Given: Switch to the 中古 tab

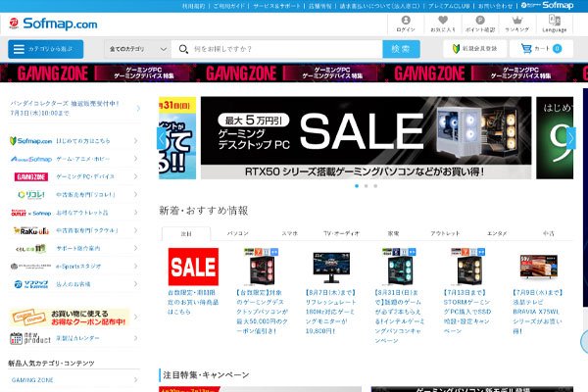Looking at the screenshot, I should pos(548,233).
